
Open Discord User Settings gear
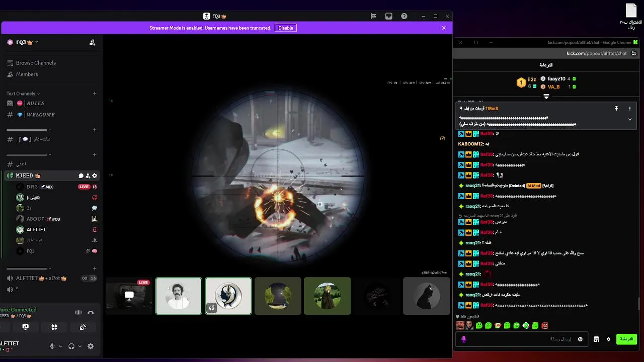click(x=91, y=346)
